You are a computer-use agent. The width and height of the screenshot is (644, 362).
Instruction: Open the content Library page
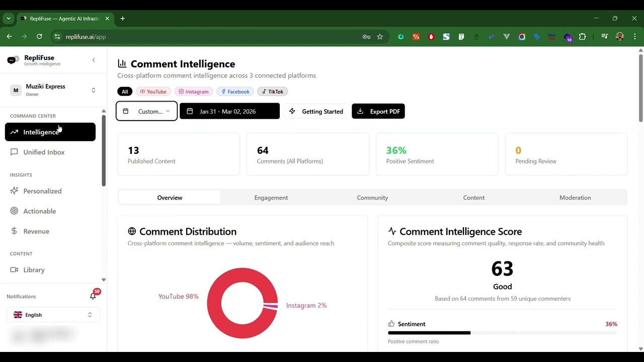(x=50, y=270)
